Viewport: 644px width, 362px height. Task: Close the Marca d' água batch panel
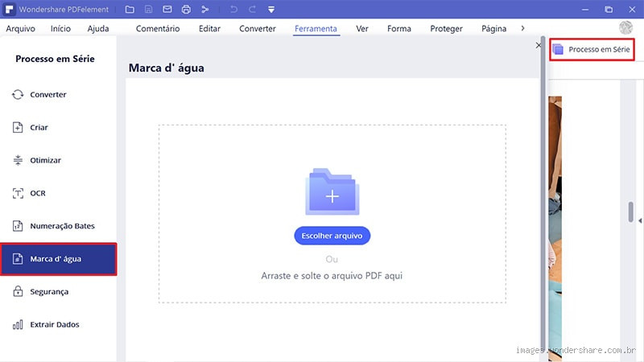539,47
